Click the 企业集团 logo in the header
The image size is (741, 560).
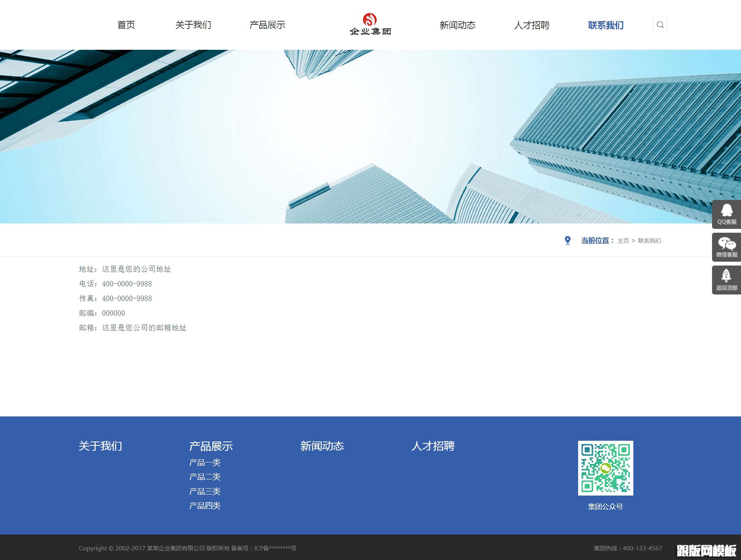point(370,24)
